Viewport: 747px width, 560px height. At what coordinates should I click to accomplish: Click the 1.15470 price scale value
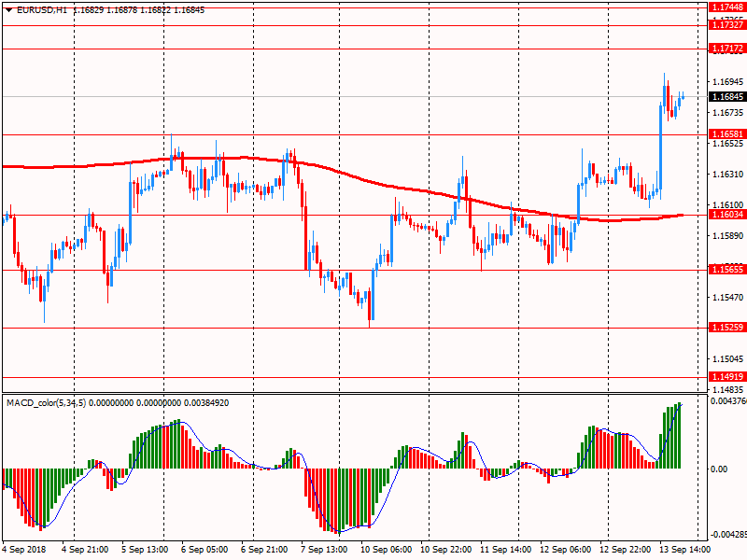tap(727, 297)
